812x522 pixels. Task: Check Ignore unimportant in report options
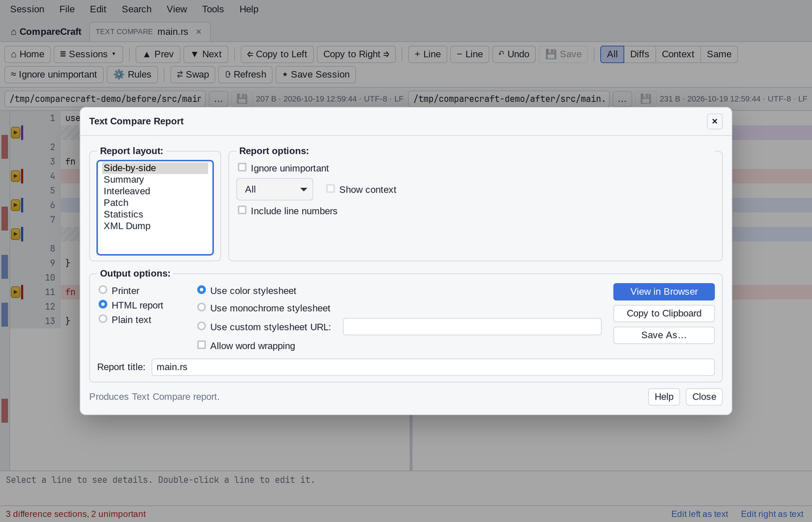coord(242,168)
